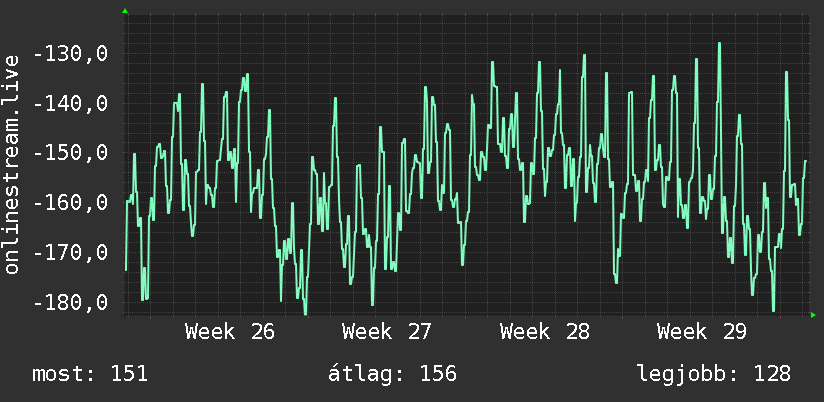Click the -140,0 Y-axis label
Screen dimensions: 824x402
click(70, 104)
